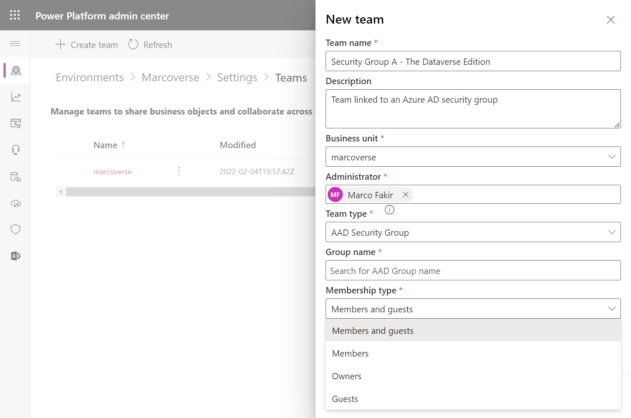Select Owners membership option

pos(473,376)
